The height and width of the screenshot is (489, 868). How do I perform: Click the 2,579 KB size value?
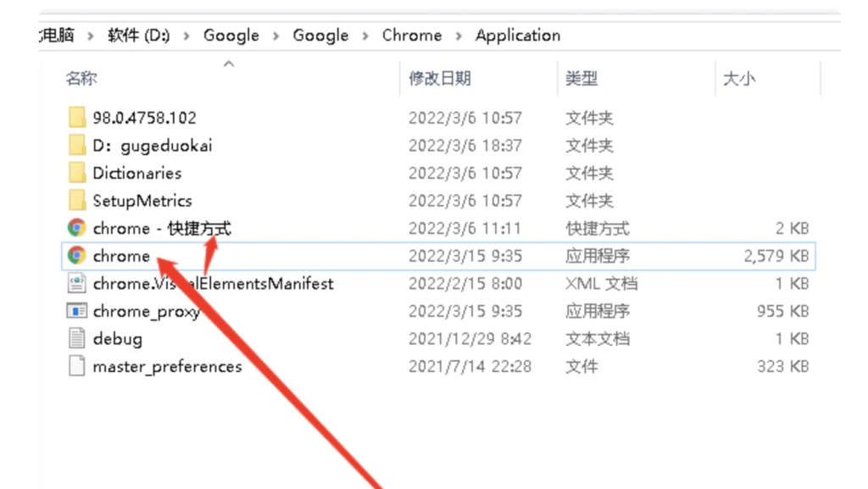click(x=776, y=256)
